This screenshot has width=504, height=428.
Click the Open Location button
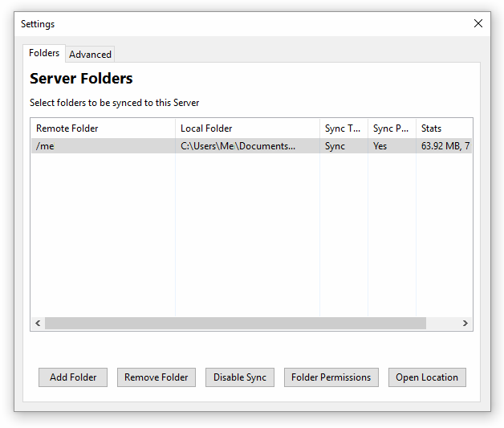[426, 377]
